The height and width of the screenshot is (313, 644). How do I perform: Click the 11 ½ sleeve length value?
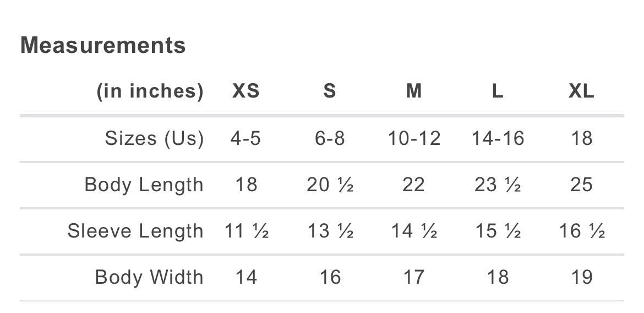tap(246, 231)
